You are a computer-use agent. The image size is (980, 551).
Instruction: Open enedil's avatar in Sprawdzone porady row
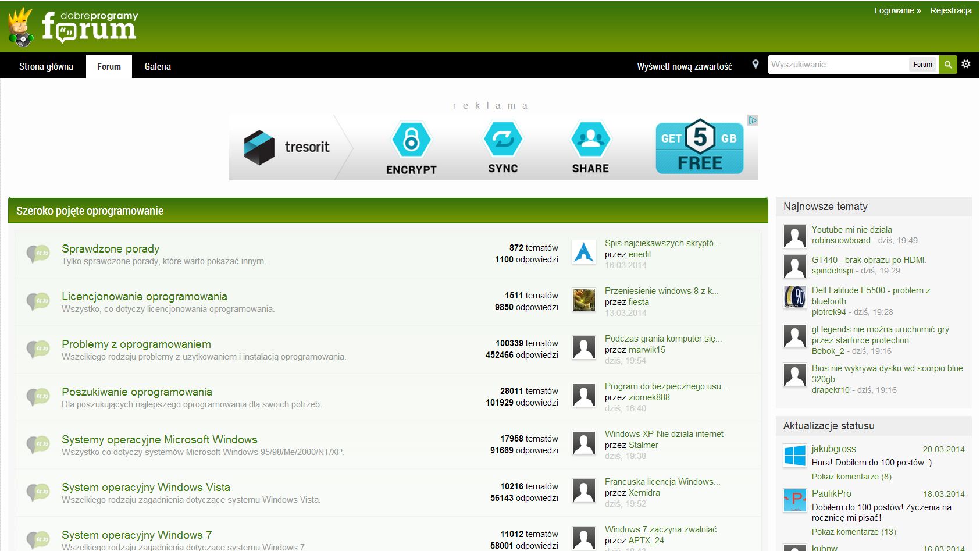[584, 252]
